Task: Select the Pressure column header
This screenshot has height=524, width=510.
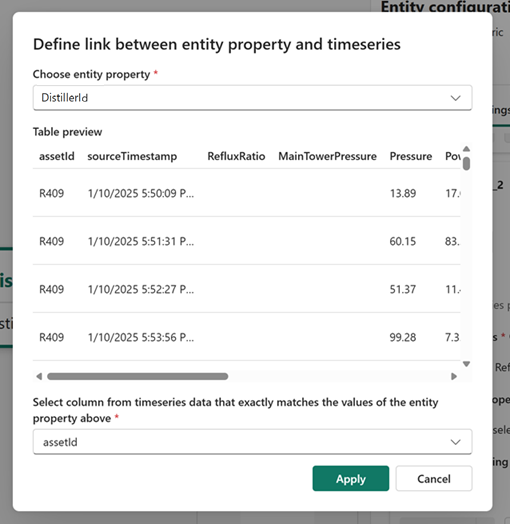Action: pyautogui.click(x=411, y=156)
